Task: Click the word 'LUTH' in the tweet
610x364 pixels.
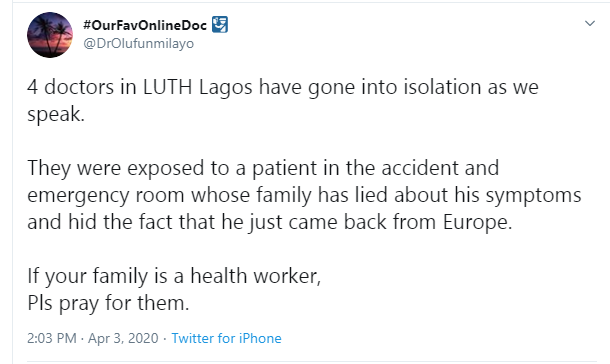Action: point(168,87)
